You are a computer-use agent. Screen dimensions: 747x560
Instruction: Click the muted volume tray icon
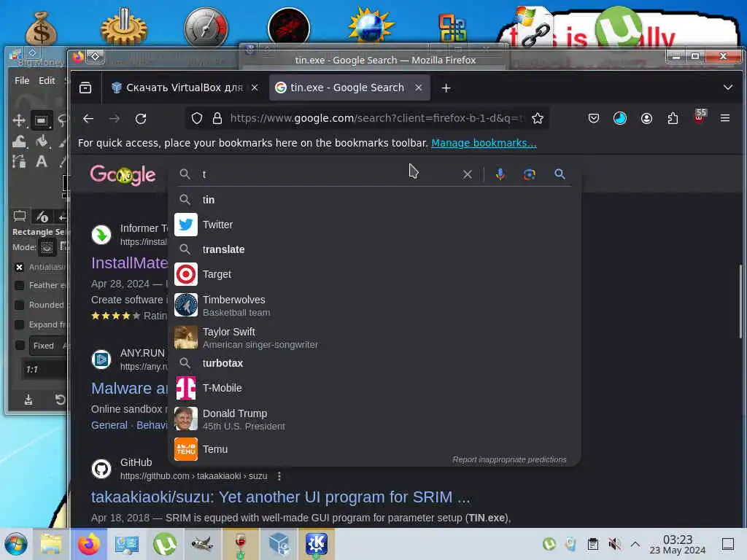[614, 544]
